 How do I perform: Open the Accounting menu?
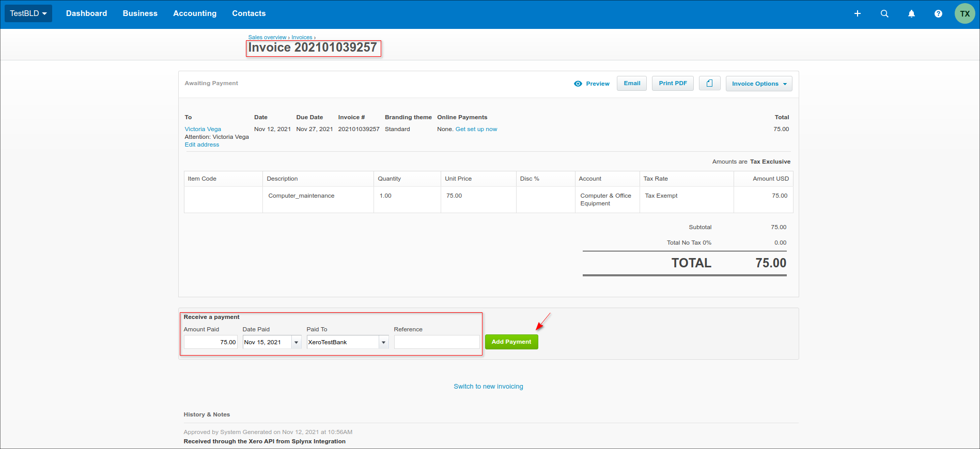tap(195, 13)
